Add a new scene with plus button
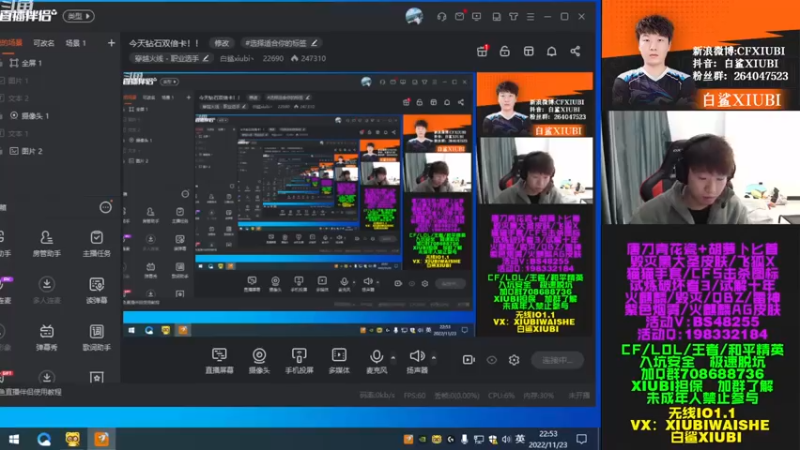The width and height of the screenshot is (800, 450). click(x=111, y=43)
